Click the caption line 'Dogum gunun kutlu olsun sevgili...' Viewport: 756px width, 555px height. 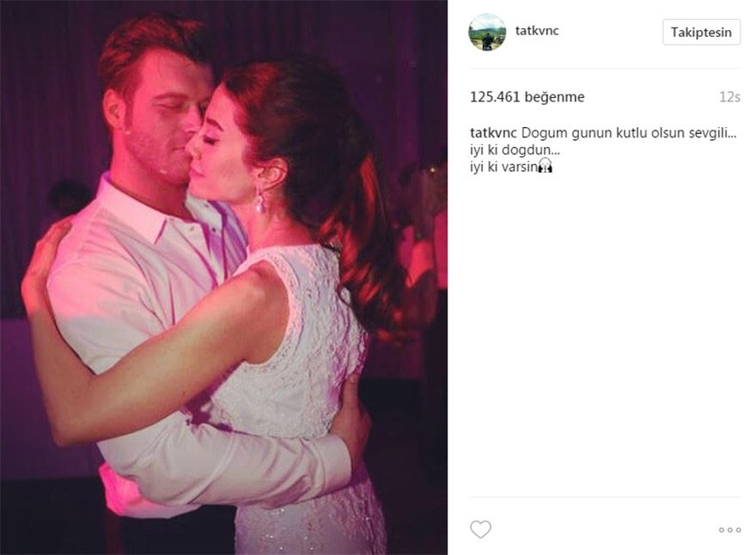629,132
